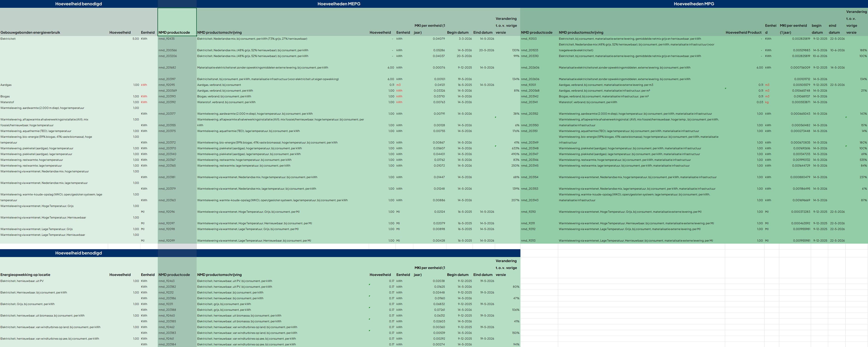The height and width of the screenshot is (347, 868).
Task: Click the 150% change value cell
Action: click(x=508, y=333)
